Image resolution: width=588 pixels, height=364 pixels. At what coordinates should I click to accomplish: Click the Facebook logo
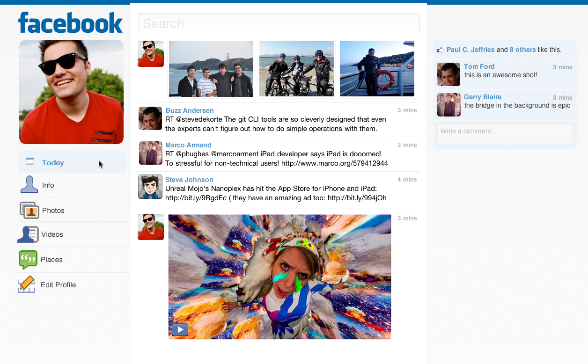70,22
